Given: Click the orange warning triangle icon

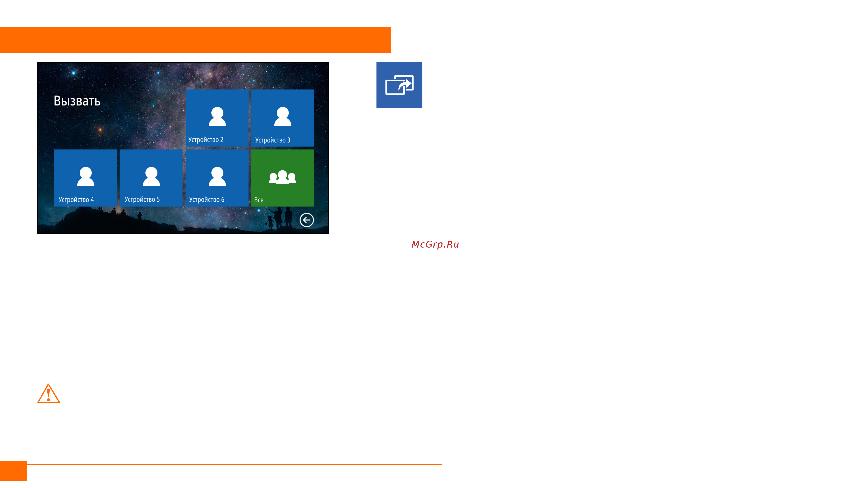Looking at the screenshot, I should pos(49,393).
